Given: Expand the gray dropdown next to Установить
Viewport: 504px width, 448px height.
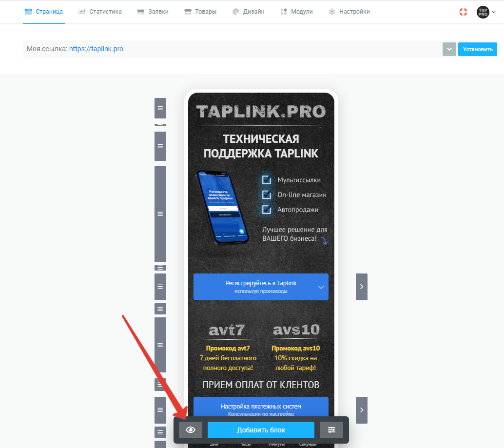Looking at the screenshot, I should [x=449, y=49].
